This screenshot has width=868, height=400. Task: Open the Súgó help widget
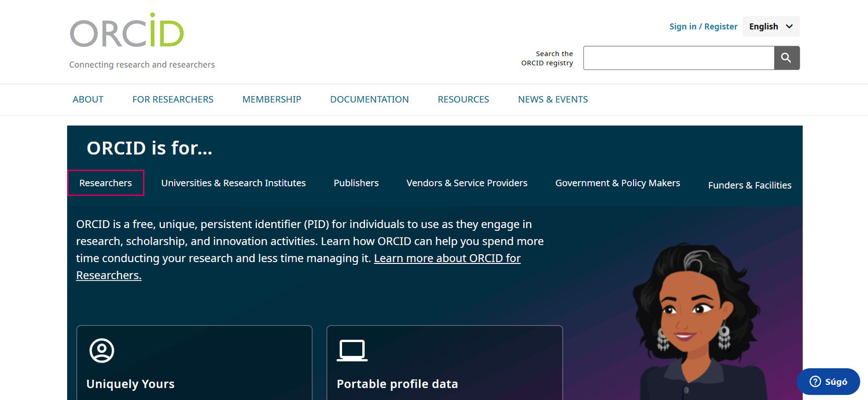[x=828, y=381]
